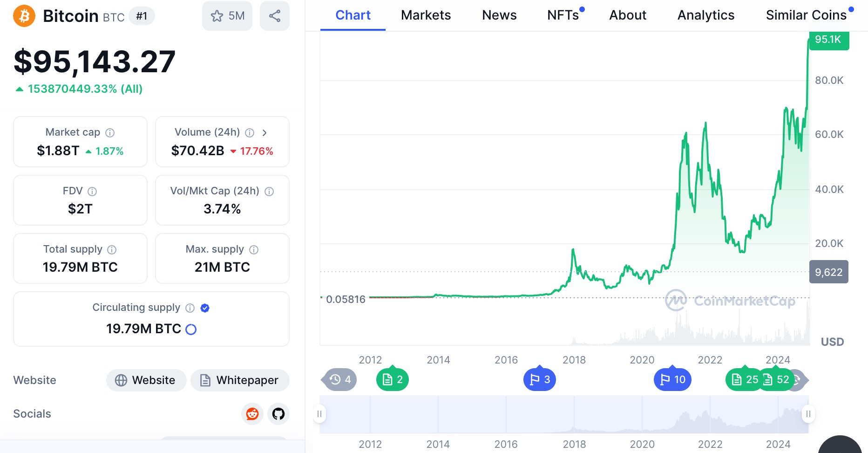
Task: Click the circulating supply progress ring
Action: [191, 329]
